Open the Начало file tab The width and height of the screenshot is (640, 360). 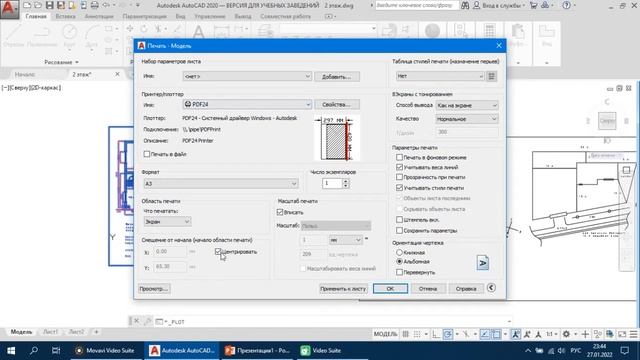pos(25,74)
